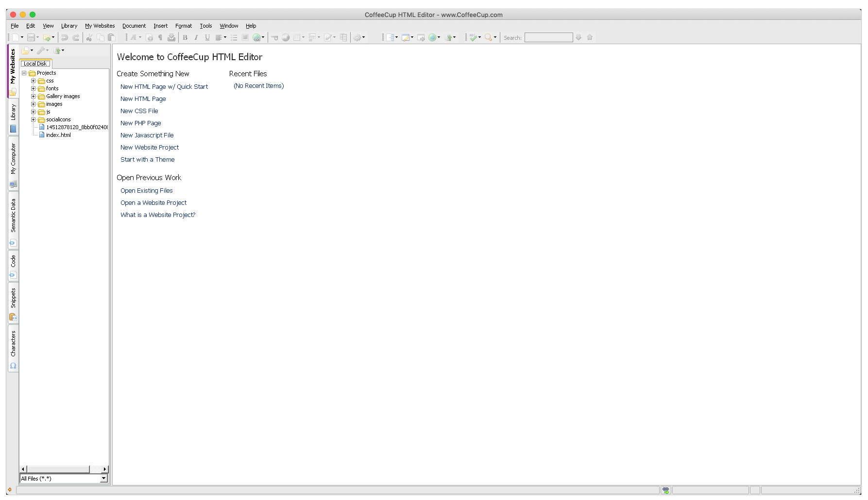Switch to the My Computer side tab
The width and height of the screenshot is (868, 500).
coord(13,164)
